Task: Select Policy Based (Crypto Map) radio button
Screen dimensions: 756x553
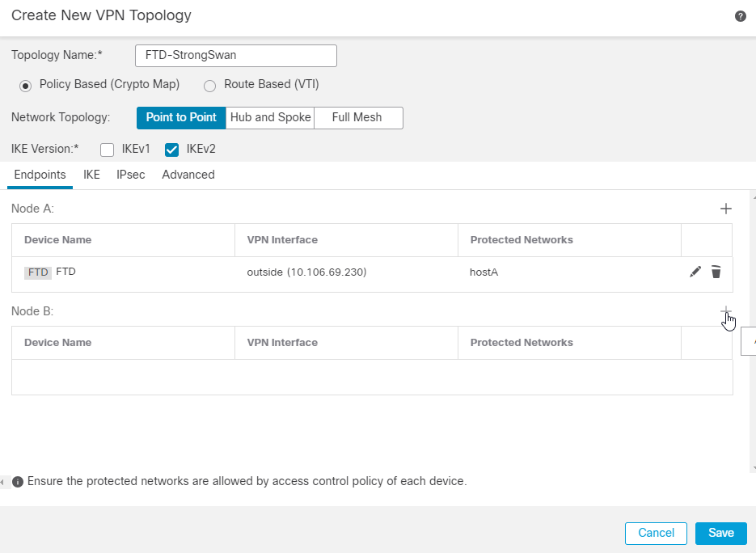Action: 26,86
